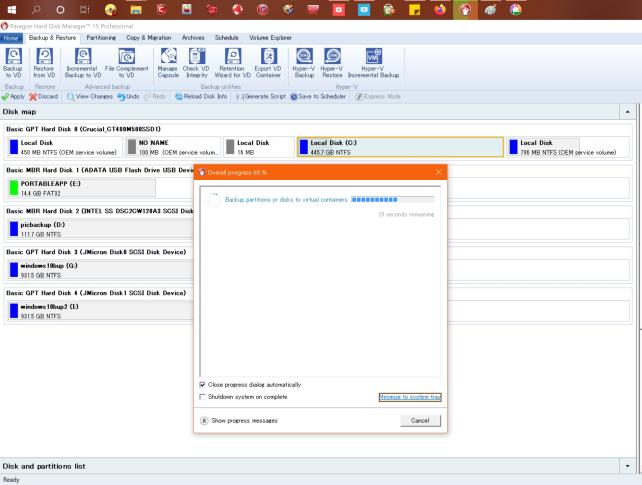Launch Hyper-V Restore
This screenshot has width=642, height=485.
[x=332, y=63]
